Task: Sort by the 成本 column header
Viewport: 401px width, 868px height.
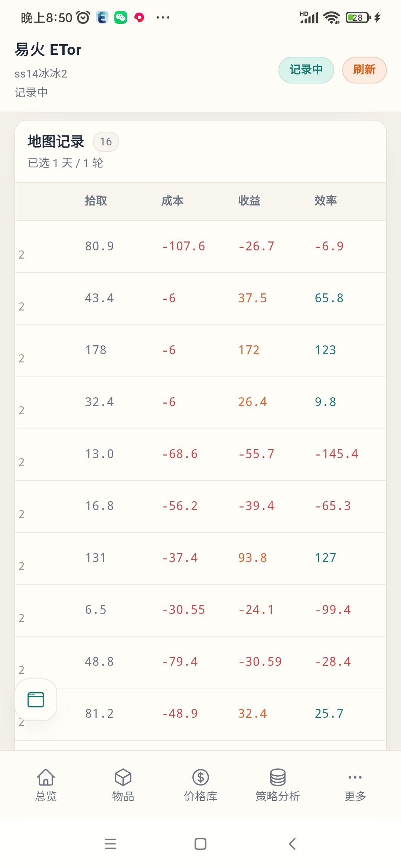Action: coord(172,201)
